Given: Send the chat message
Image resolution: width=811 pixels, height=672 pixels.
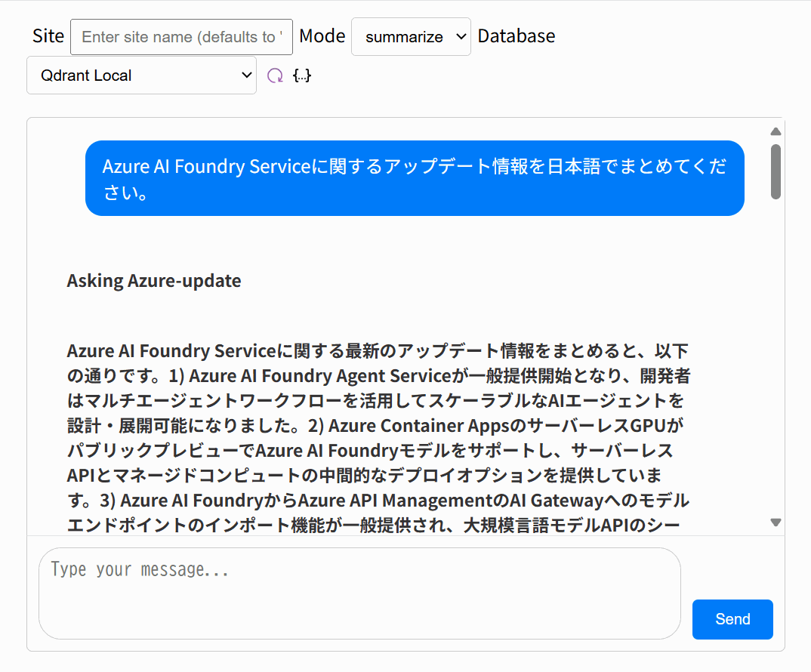Looking at the screenshot, I should click(732, 619).
